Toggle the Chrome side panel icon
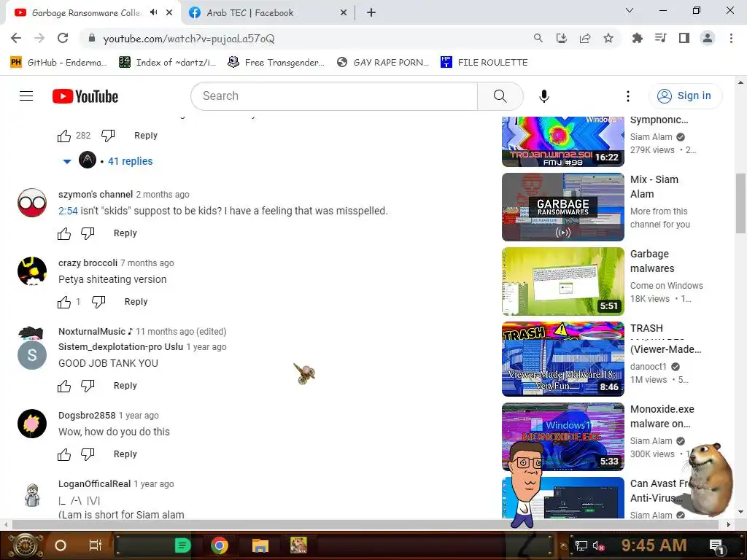The width and height of the screenshot is (747, 560). [x=684, y=38]
